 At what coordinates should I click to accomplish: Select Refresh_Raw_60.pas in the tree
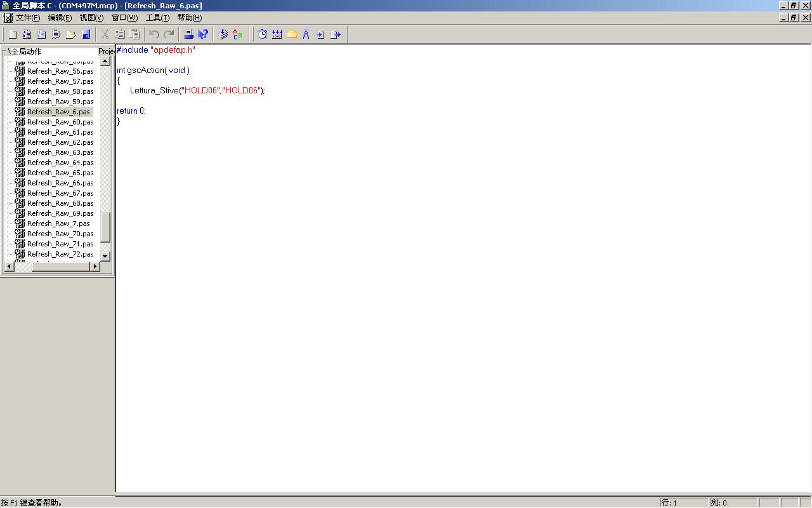point(60,122)
